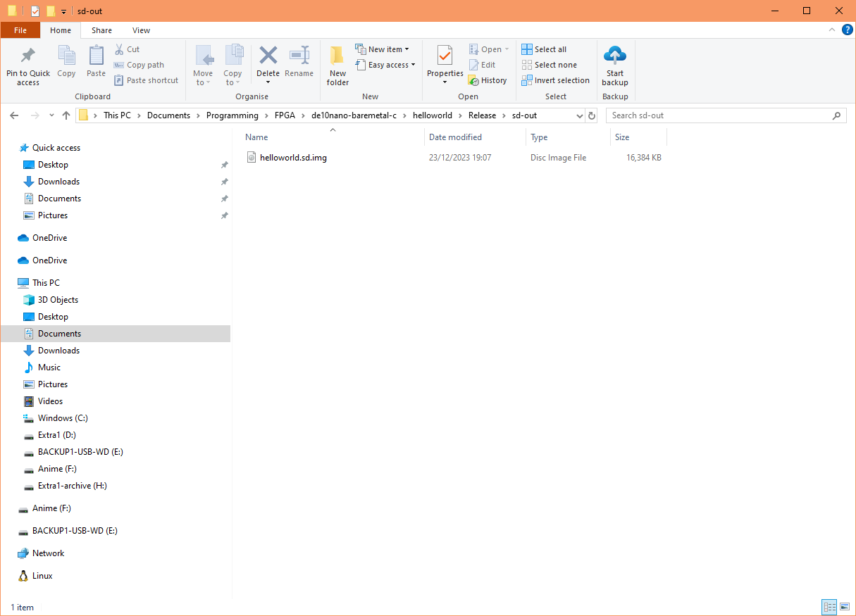856x616 pixels.
Task: Click the Help question mark icon
Action: [x=848, y=30]
